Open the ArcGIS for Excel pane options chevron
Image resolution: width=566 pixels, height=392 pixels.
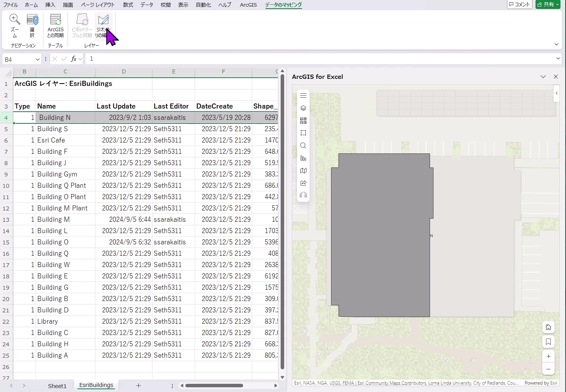543,77
